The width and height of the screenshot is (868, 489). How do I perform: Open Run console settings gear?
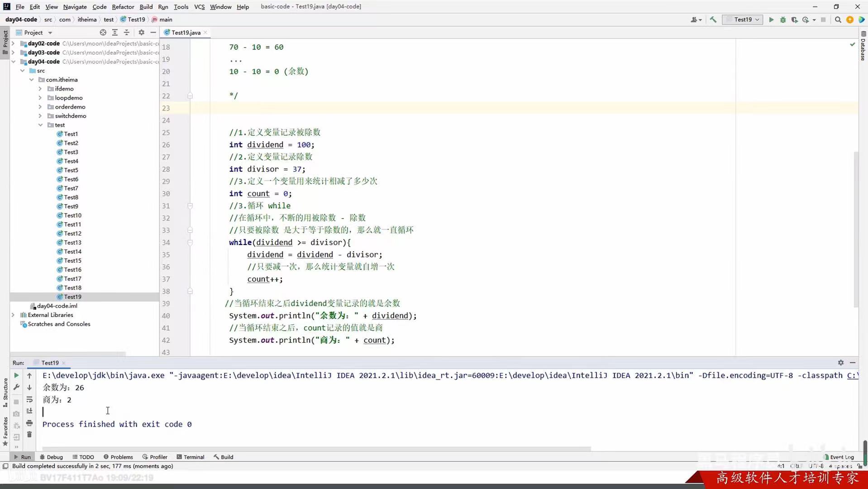pos(840,363)
